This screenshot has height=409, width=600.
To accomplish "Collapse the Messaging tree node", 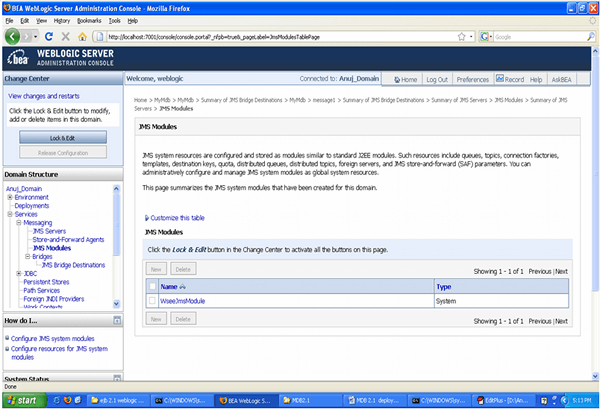I will click(19, 223).
